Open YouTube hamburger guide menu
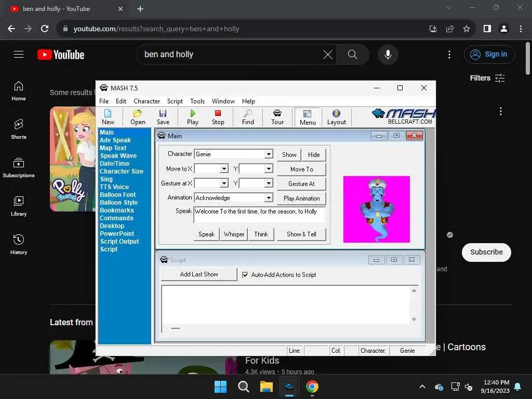 [x=19, y=54]
